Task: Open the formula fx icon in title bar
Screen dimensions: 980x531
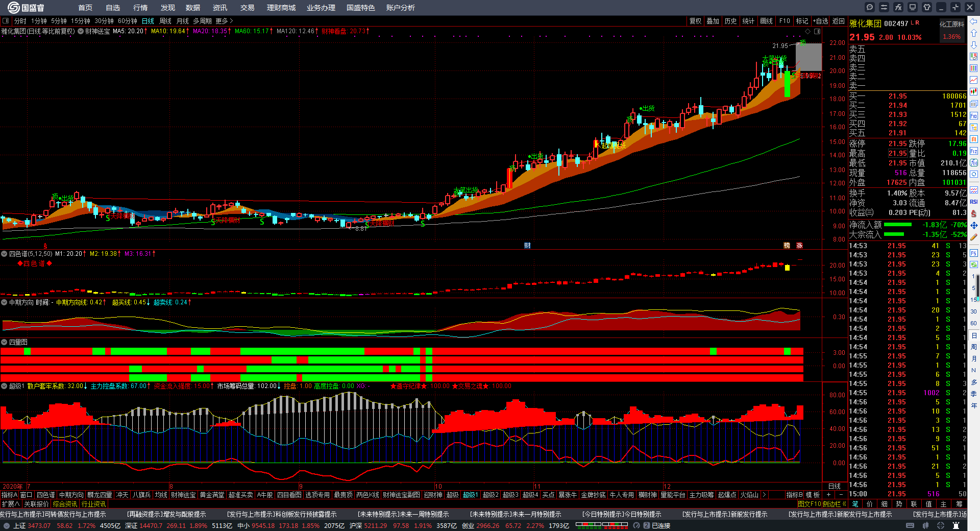Action: tap(898, 7)
